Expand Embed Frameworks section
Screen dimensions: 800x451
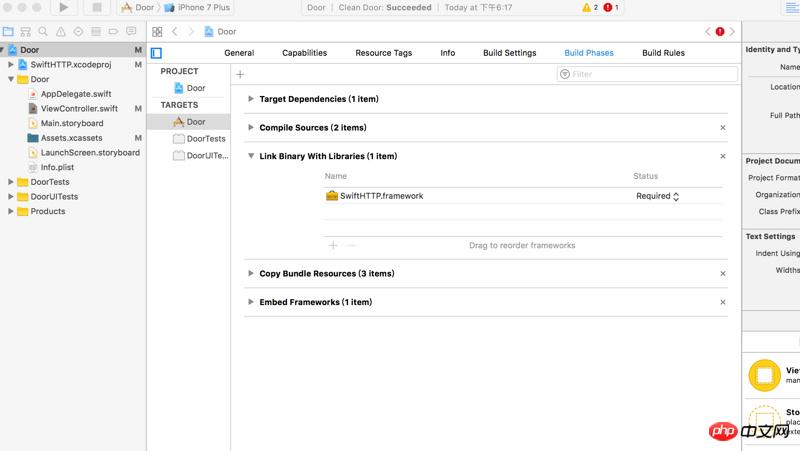[x=251, y=302]
